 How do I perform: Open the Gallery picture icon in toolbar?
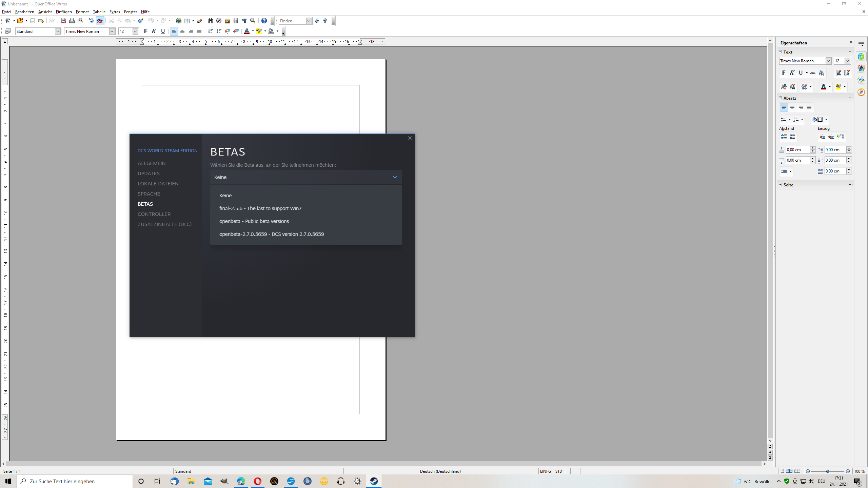(x=228, y=21)
